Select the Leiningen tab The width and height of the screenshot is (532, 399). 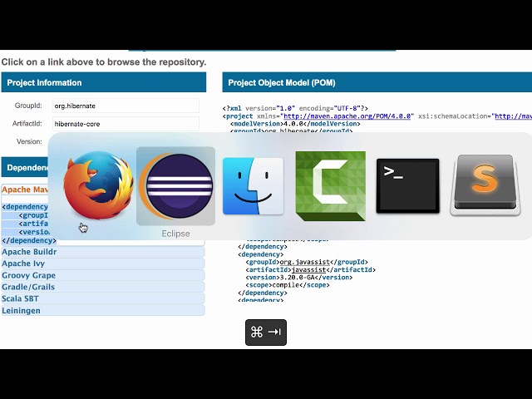103,310
